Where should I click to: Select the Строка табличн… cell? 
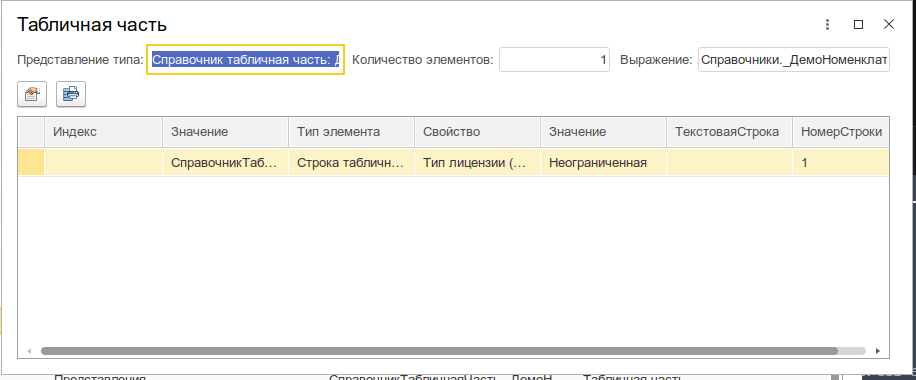point(352,163)
